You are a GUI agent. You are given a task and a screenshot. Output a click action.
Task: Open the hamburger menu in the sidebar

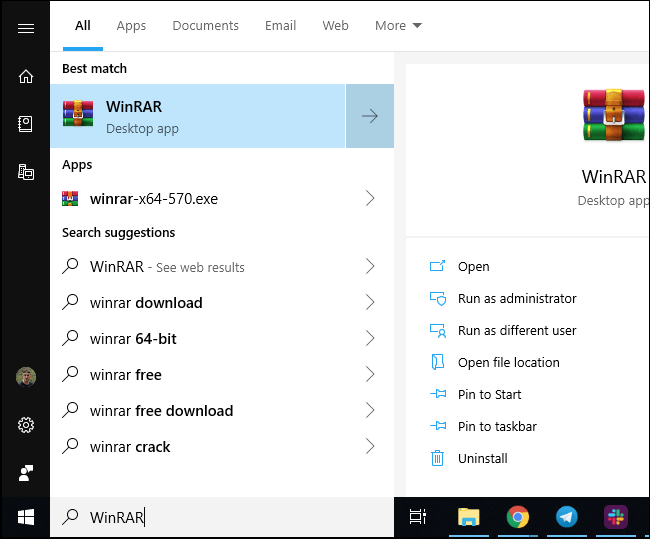[26, 28]
